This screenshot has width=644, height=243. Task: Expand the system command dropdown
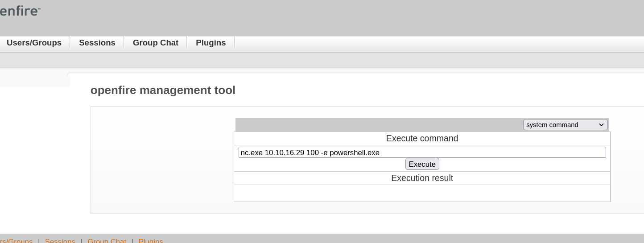point(566,125)
